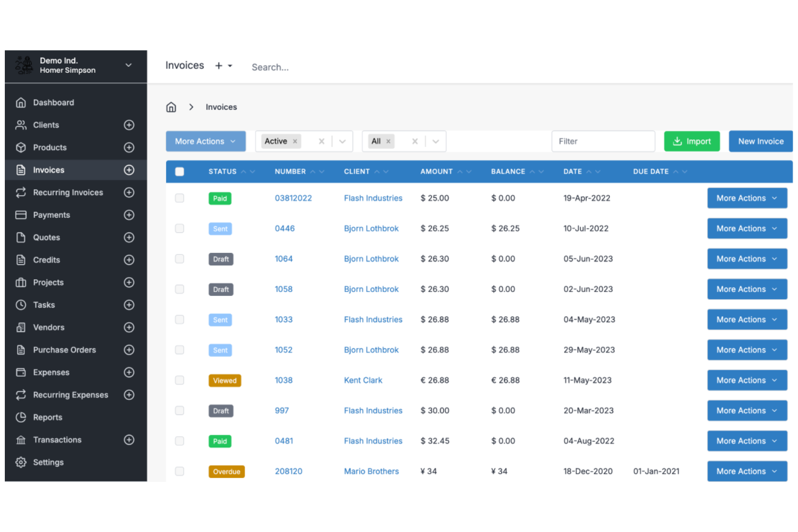Tick the checkbox beside invoice 208120
This screenshot has height=532, width=798.
pos(180,471)
